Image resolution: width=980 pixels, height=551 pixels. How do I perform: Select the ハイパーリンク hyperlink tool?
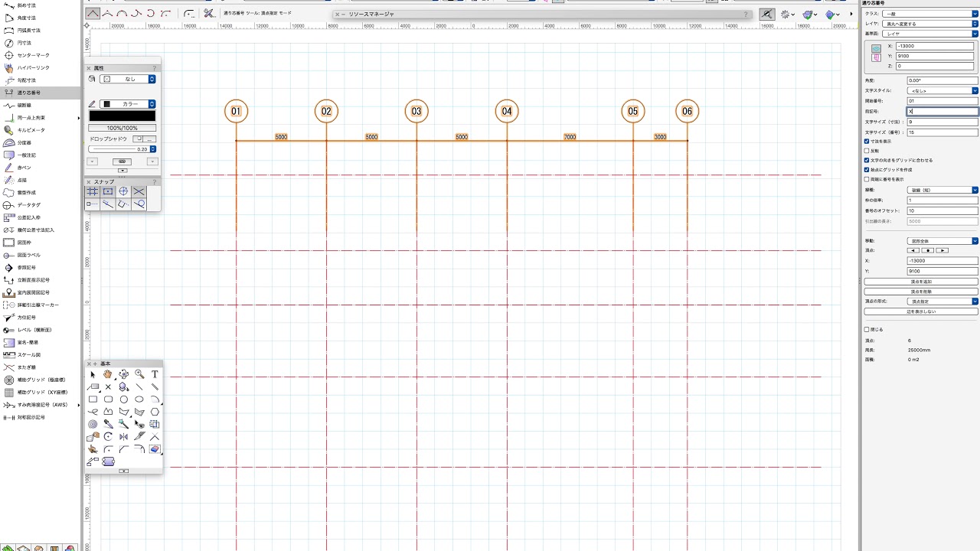pyautogui.click(x=40, y=67)
